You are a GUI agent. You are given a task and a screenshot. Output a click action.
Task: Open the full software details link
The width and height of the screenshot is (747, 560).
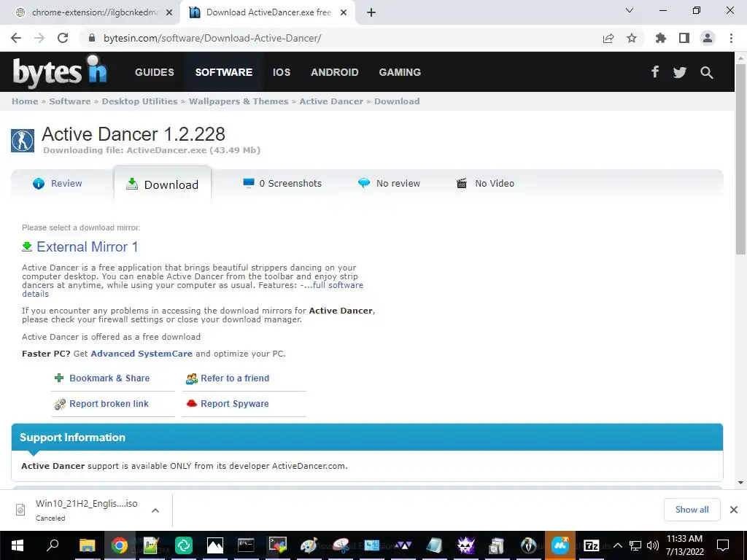tap(338, 285)
